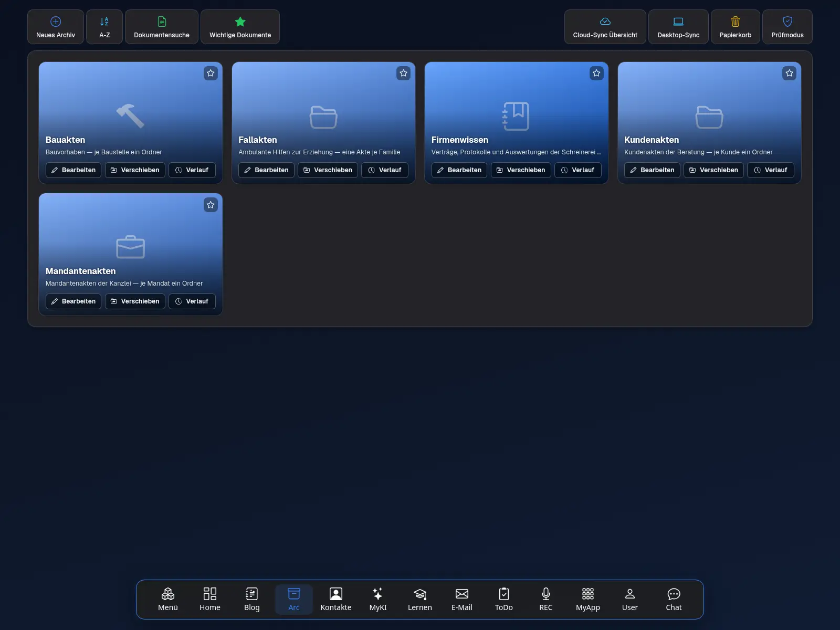This screenshot has width=840, height=630.
Task: Open Dokumentensuche in the toolbar
Action: click(162, 27)
